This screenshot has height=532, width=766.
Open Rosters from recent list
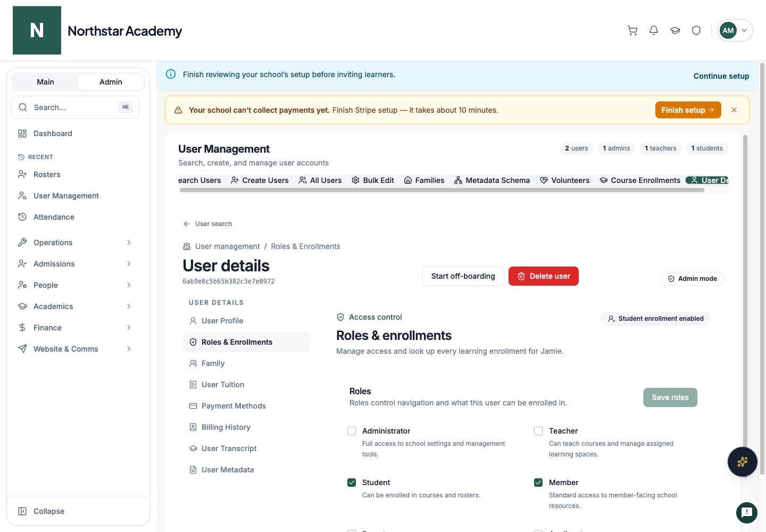[x=75, y=174]
